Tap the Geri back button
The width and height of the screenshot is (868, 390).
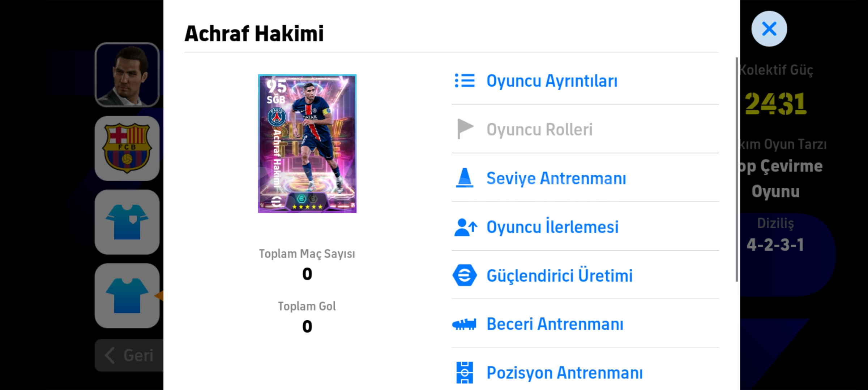(x=129, y=355)
